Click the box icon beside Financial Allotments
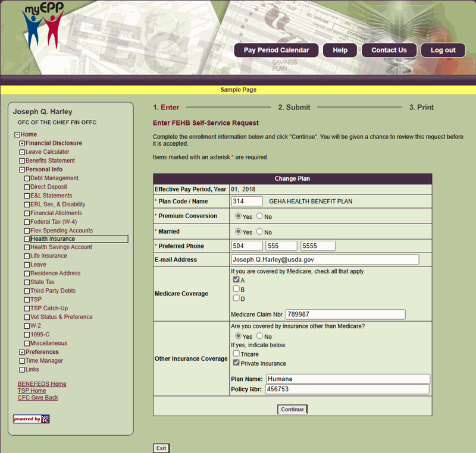The width and height of the screenshot is (476, 453). [x=27, y=213]
